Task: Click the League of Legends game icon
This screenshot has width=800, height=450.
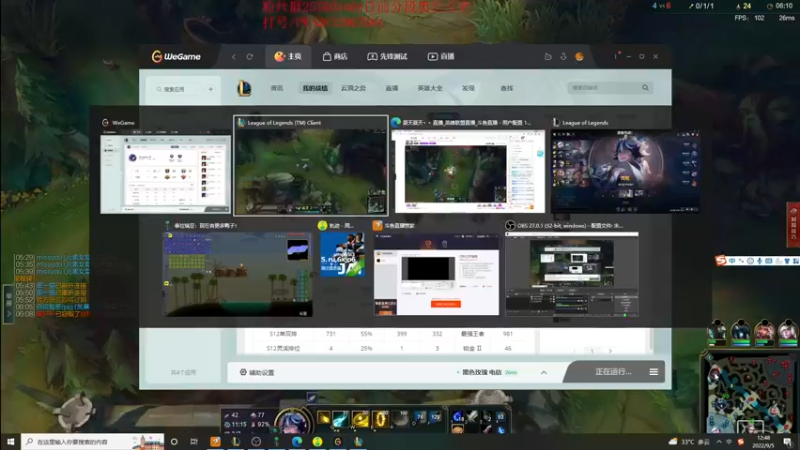Action: (x=244, y=88)
